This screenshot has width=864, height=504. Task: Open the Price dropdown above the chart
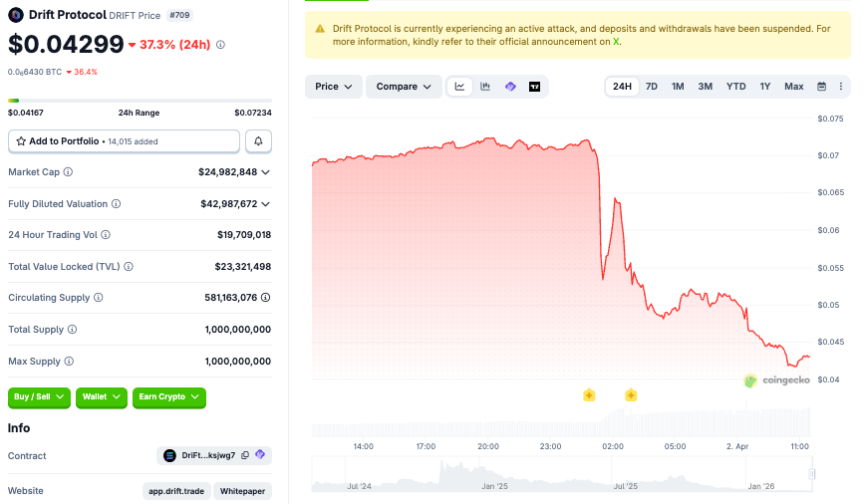coord(333,87)
